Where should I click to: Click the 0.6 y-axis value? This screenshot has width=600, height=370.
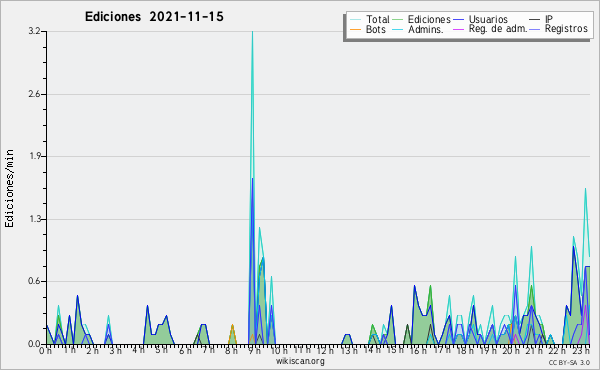tap(34, 281)
